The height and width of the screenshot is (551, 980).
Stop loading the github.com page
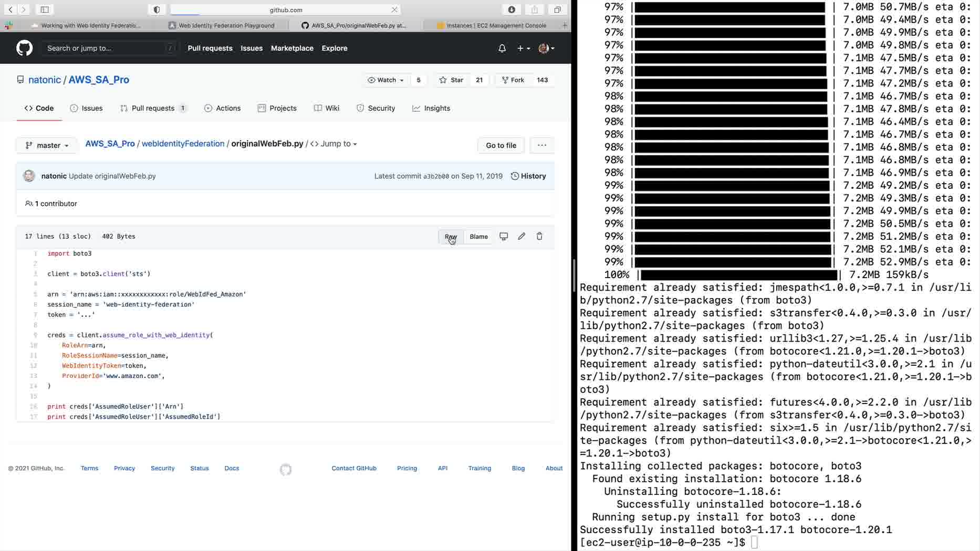coord(394,9)
